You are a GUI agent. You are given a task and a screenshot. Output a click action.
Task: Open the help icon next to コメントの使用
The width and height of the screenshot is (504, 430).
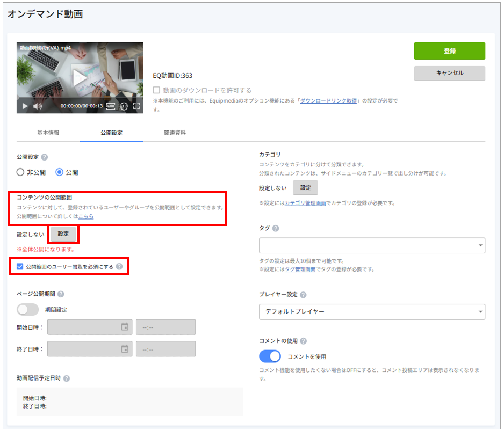[303, 341]
